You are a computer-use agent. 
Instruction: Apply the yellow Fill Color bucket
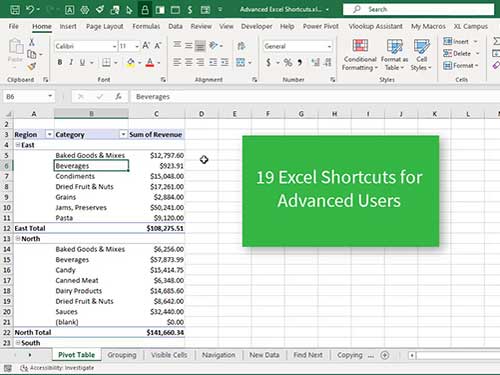click(x=131, y=62)
